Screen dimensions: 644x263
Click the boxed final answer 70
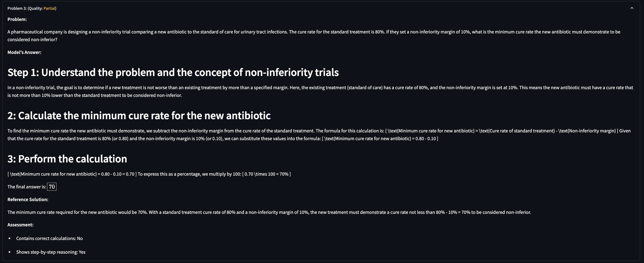click(x=52, y=187)
